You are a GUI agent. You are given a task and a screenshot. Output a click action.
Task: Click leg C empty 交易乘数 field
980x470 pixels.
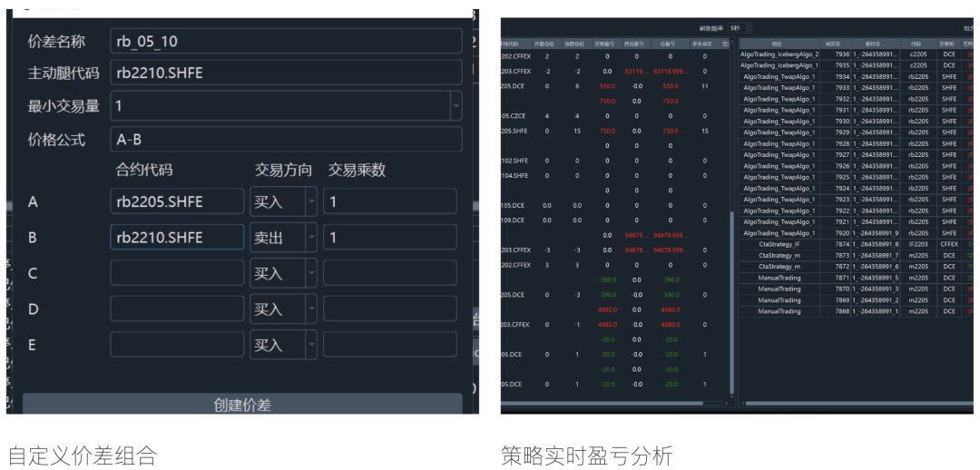[x=390, y=273]
